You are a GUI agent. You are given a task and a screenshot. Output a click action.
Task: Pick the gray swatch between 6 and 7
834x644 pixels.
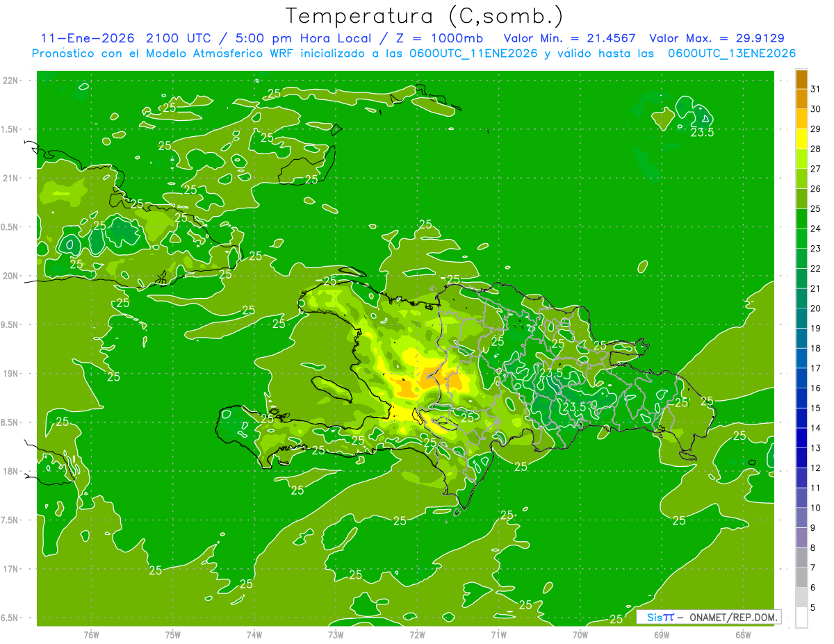[801, 577]
